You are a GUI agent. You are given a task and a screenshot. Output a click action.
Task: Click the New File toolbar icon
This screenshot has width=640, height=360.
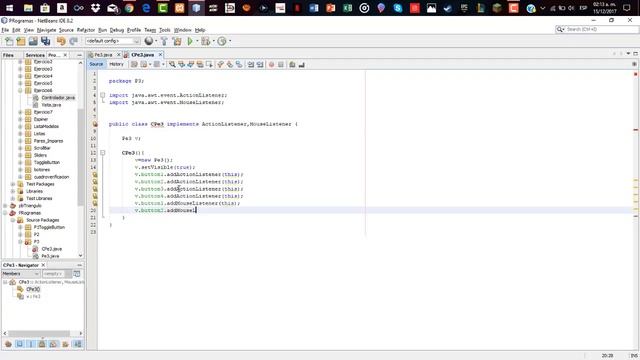point(9,41)
